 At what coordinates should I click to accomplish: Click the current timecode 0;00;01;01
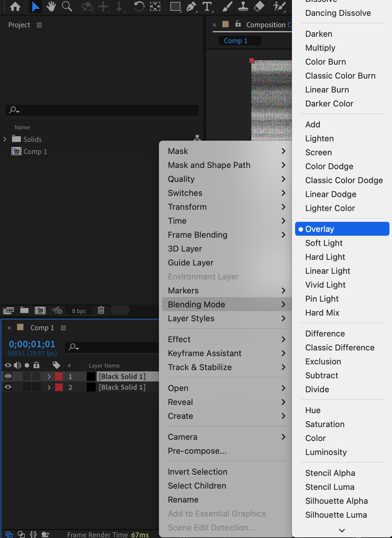pyautogui.click(x=32, y=344)
